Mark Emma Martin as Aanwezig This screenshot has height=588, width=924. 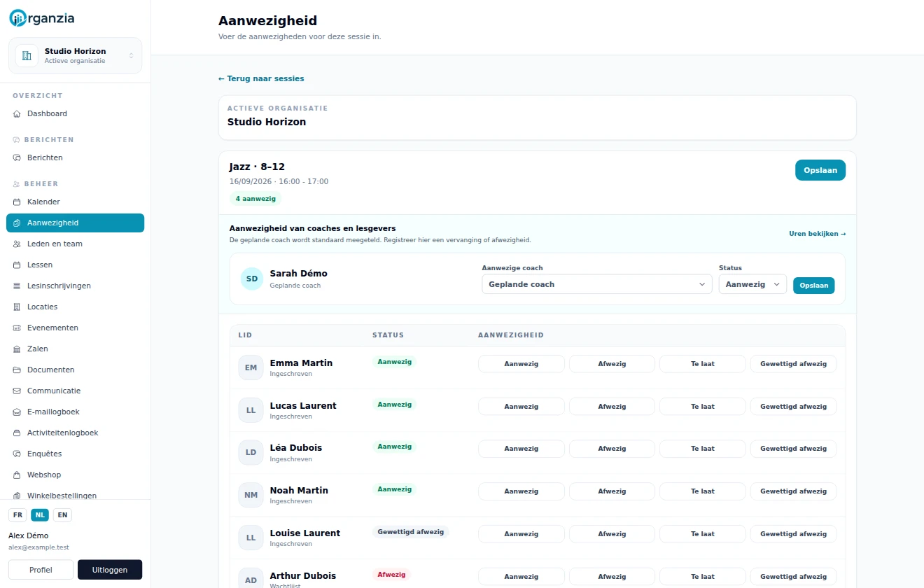[x=521, y=364]
